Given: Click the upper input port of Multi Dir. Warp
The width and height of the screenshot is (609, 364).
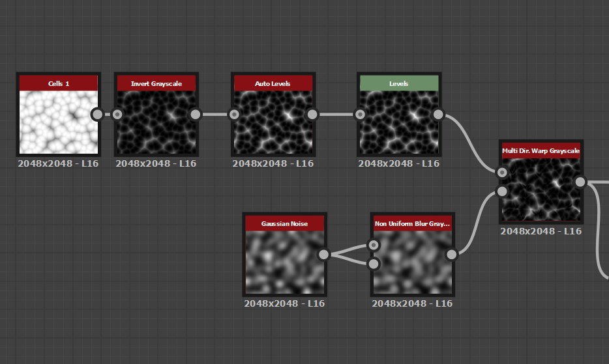Looking at the screenshot, I should pyautogui.click(x=502, y=173).
